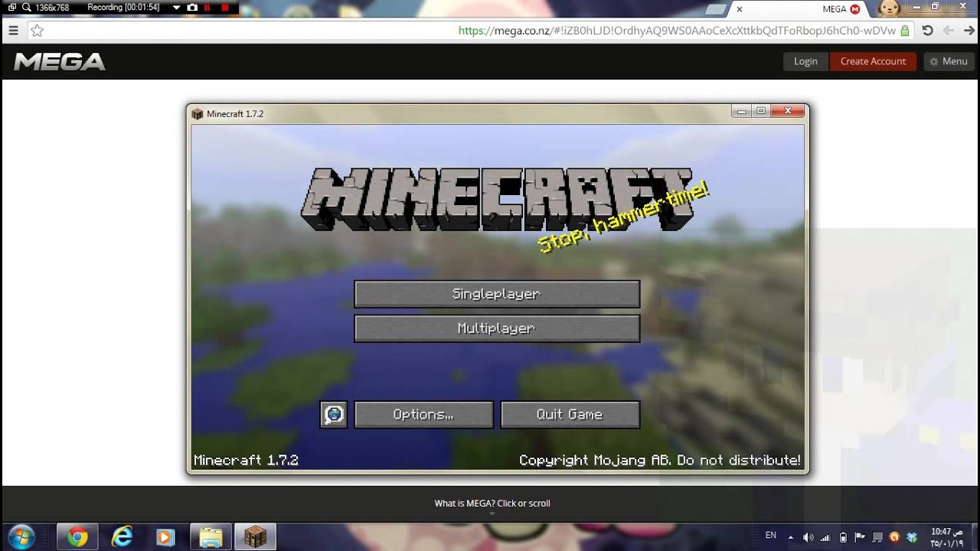Click the MEGA scroll-down chevron arrow
Viewport: 980px width, 551px height.
[x=492, y=514]
